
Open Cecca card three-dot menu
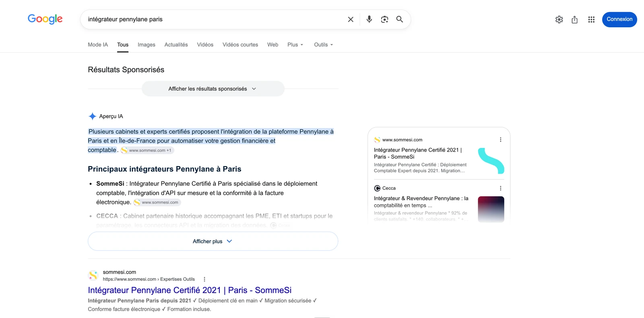(x=500, y=188)
